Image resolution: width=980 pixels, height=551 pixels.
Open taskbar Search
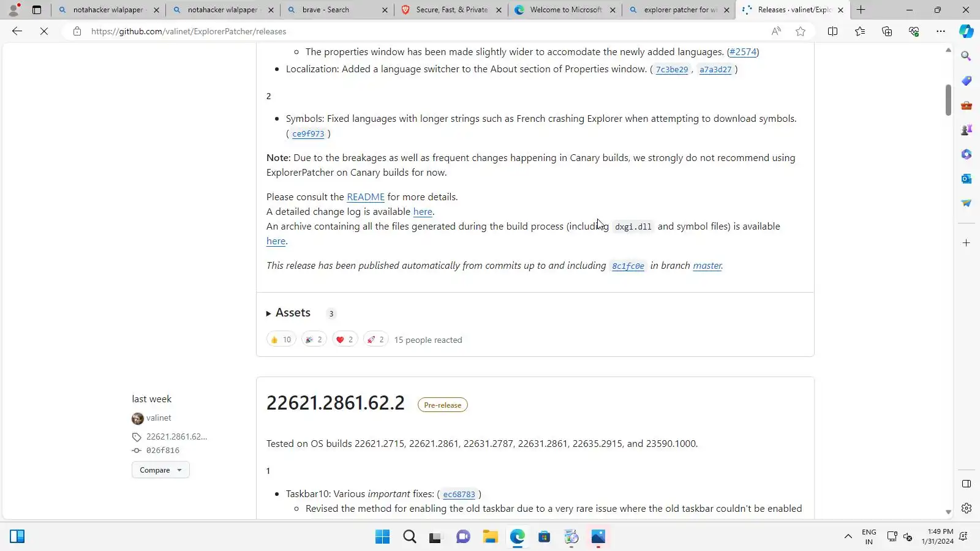pos(410,537)
